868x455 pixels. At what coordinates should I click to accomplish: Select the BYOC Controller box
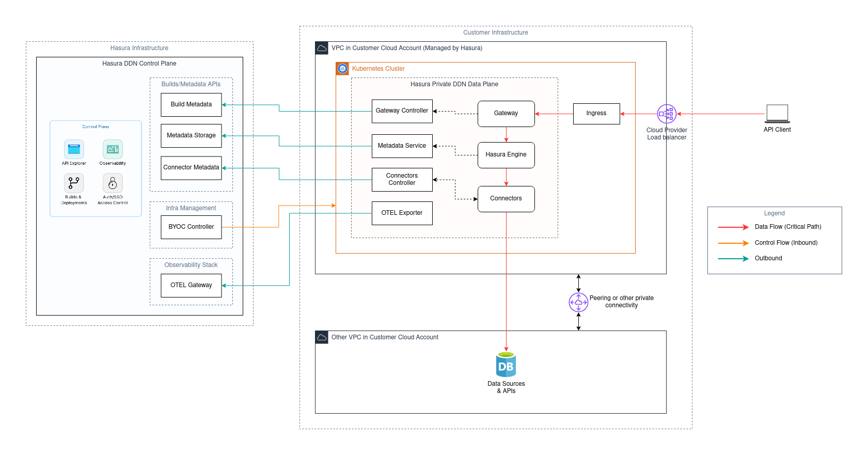[191, 227]
